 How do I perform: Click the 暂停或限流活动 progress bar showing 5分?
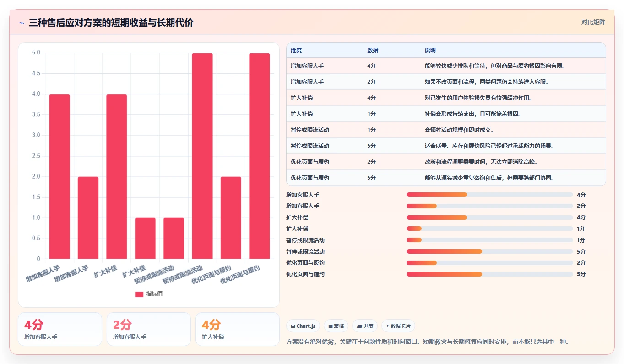pos(489,251)
